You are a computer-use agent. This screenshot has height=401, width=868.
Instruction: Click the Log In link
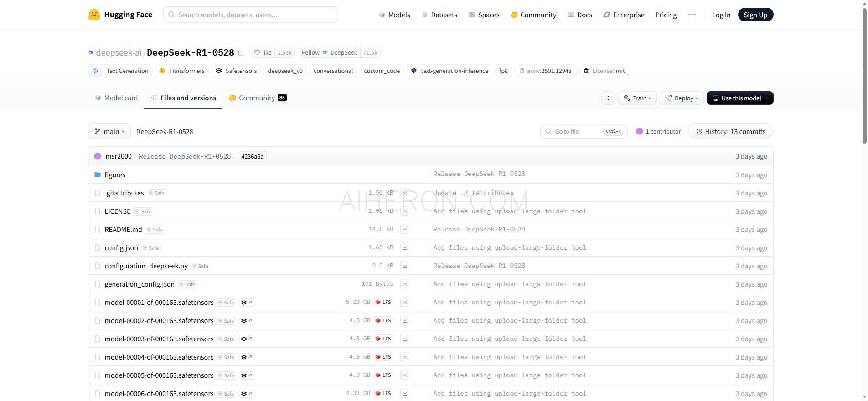tap(721, 15)
